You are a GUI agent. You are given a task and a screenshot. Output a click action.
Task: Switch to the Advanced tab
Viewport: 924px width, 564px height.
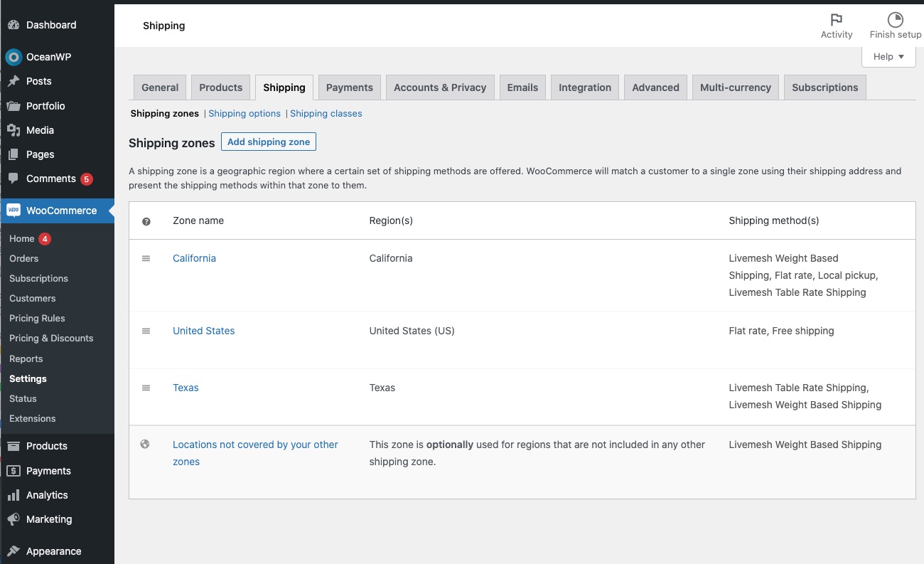[x=656, y=87]
